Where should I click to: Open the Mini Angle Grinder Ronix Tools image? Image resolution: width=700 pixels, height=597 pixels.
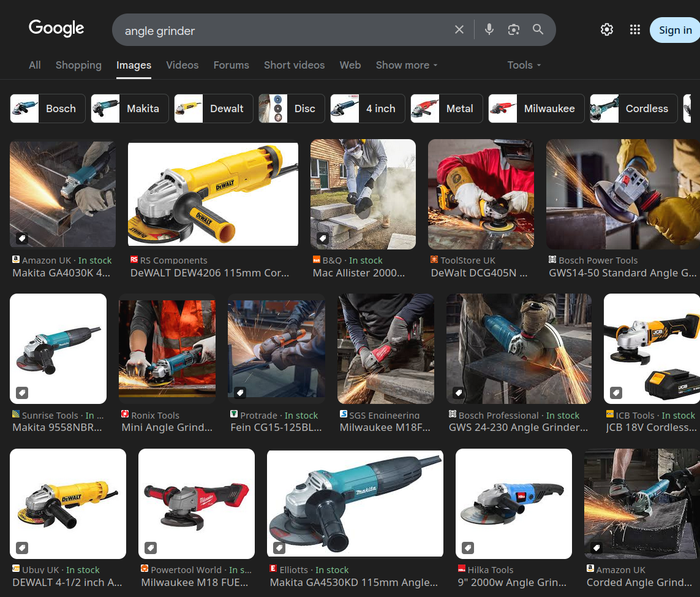167,349
